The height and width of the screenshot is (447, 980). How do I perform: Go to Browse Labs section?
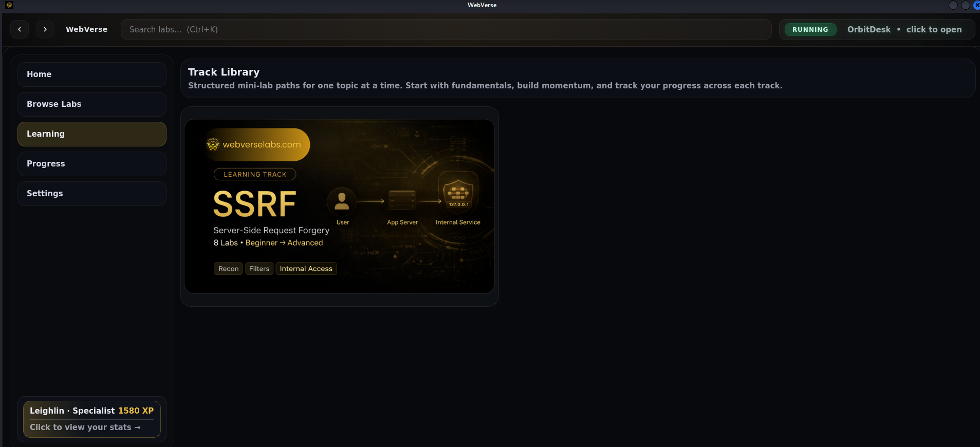click(x=91, y=104)
